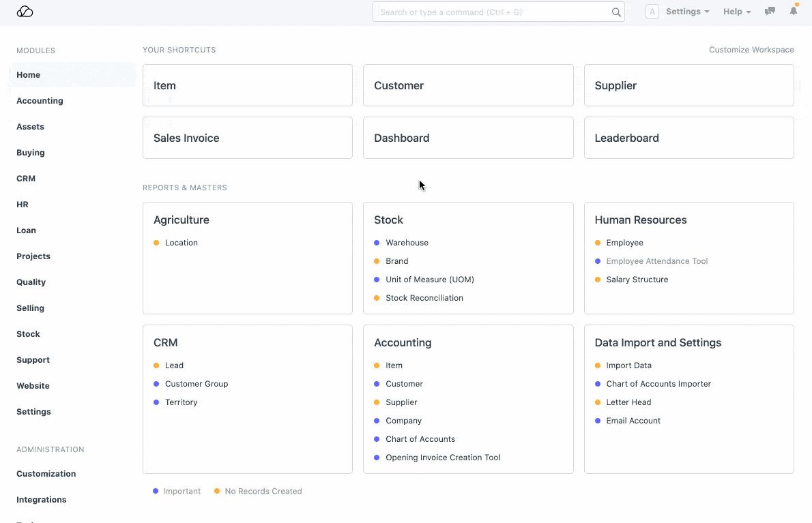Click the search magnifier icon

point(615,12)
